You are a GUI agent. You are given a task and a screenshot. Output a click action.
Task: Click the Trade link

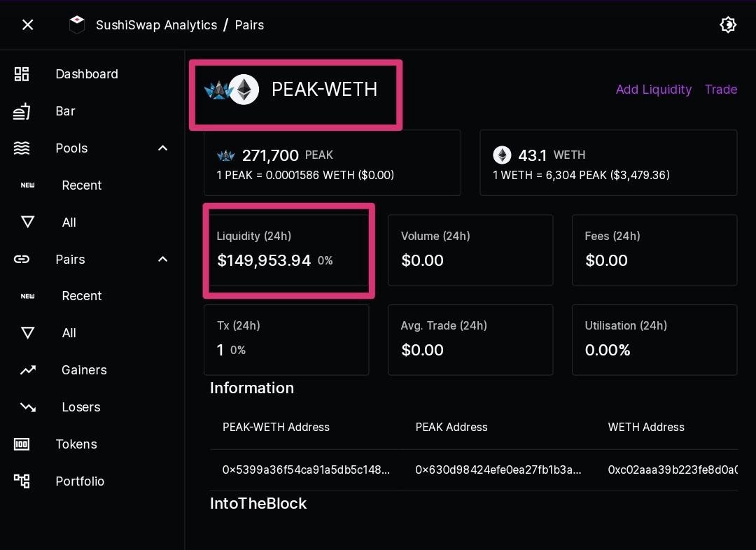(x=721, y=89)
